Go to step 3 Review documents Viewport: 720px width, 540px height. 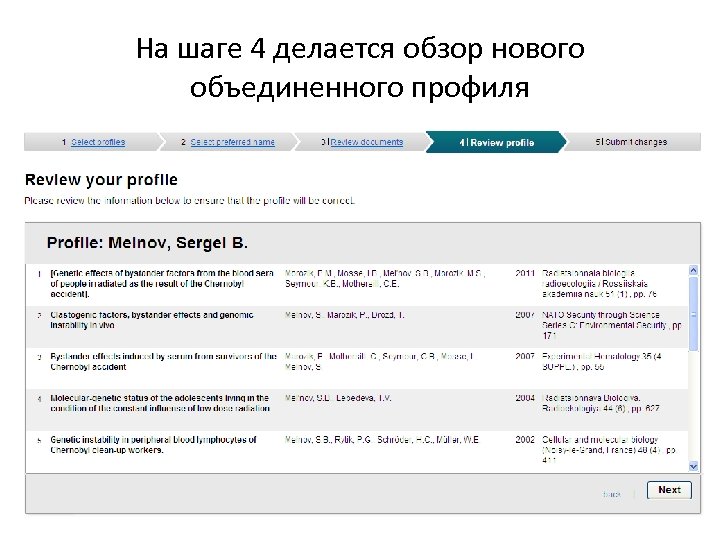coord(366,142)
